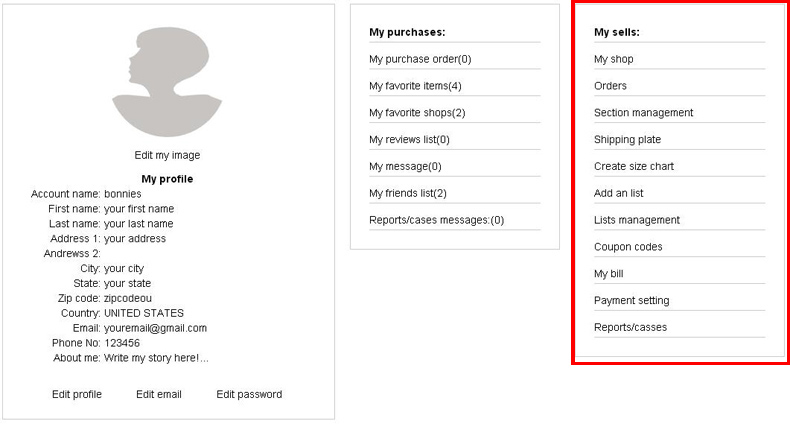790x424 pixels.
Task: Open Section management
Action: 643,113
